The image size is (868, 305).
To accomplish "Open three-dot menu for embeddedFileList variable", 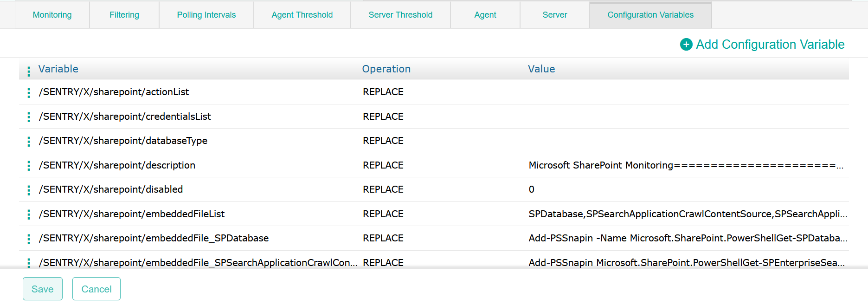I will (29, 214).
